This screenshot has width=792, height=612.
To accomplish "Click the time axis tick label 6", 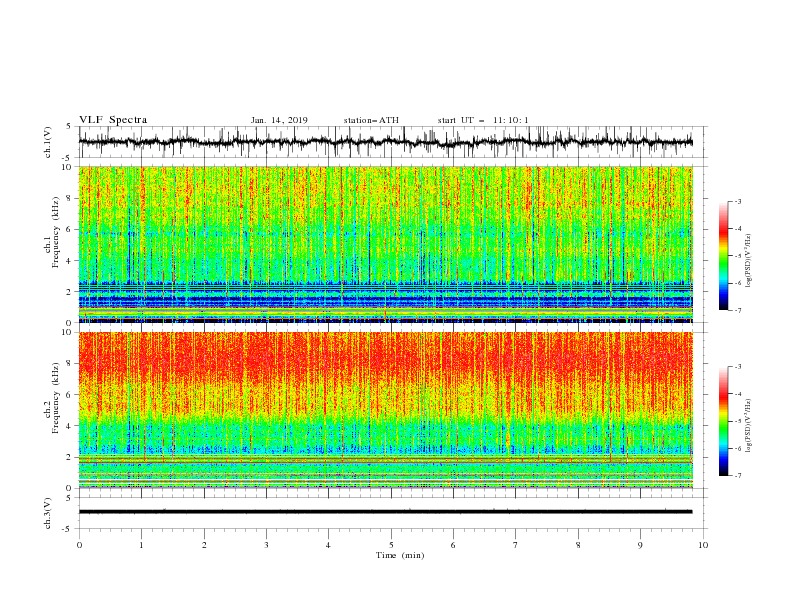I will [453, 545].
